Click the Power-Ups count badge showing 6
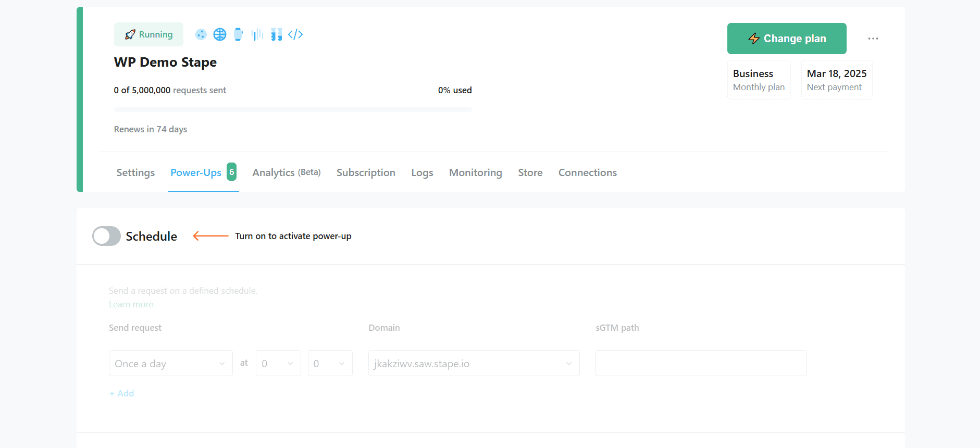Image resolution: width=980 pixels, height=448 pixels. [x=232, y=172]
